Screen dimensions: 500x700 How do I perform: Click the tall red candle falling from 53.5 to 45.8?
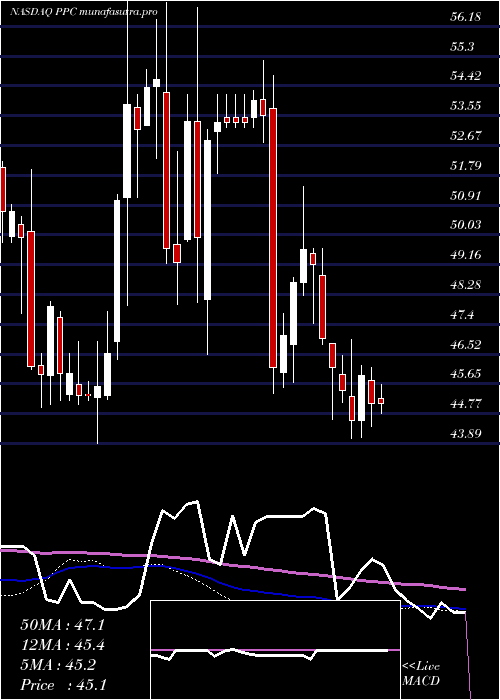click(273, 238)
